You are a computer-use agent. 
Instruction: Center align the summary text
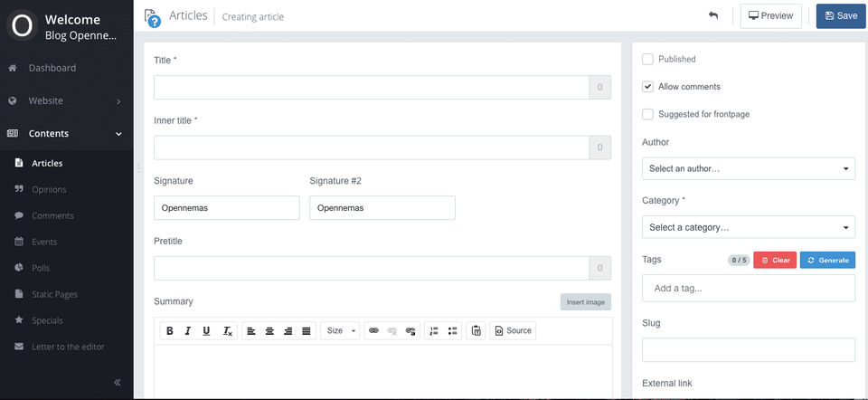[269, 331]
